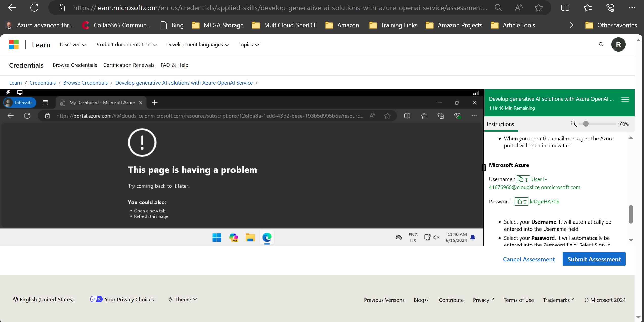Viewport: 644px width, 322px height.
Task: Select My Dashboard - Microsoft Azure tab
Action: coord(101,103)
